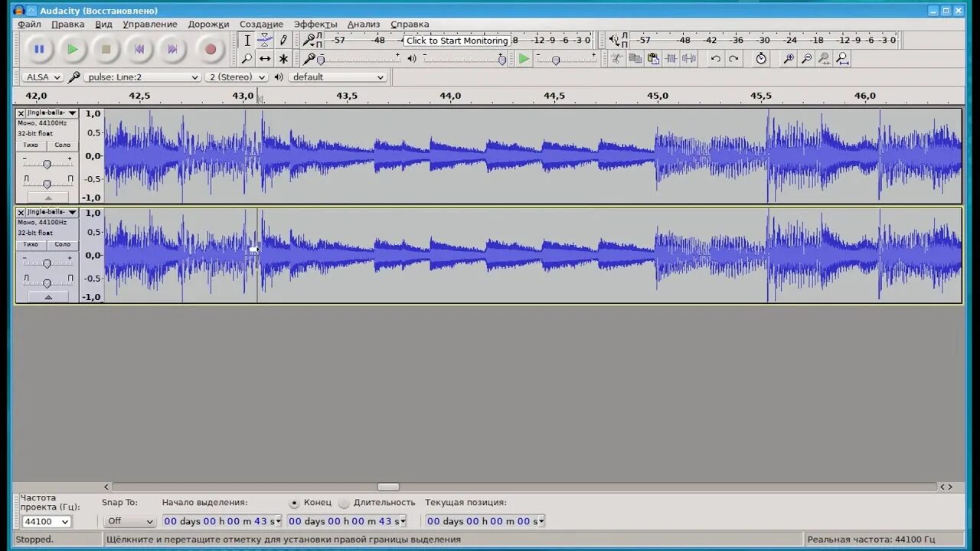Open the project rate 44100 dropdown
Viewport: 980px width, 551px height.
pos(46,521)
